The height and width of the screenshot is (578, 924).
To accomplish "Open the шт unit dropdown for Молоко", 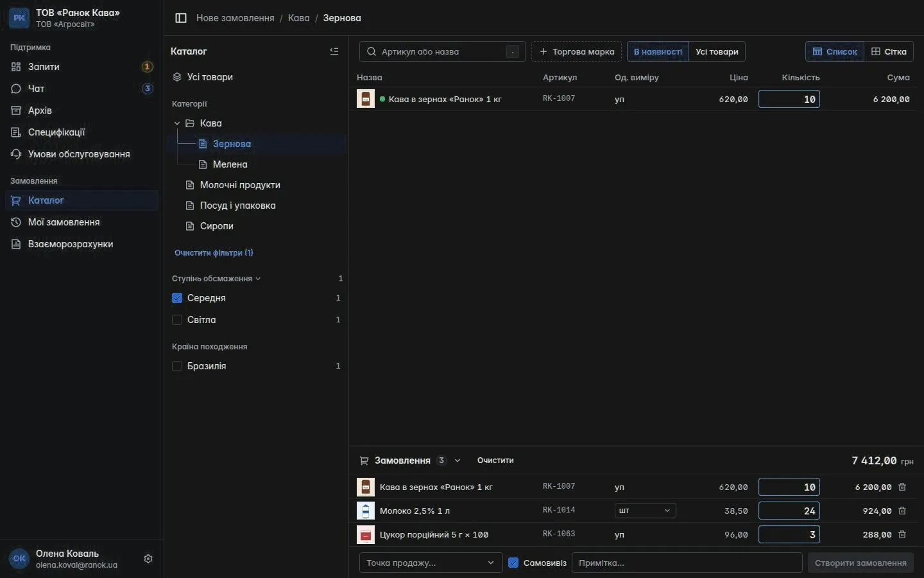I will pos(645,511).
